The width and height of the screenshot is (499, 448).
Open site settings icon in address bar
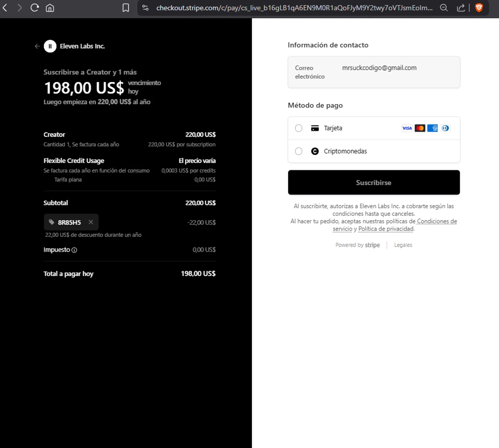pos(145,8)
